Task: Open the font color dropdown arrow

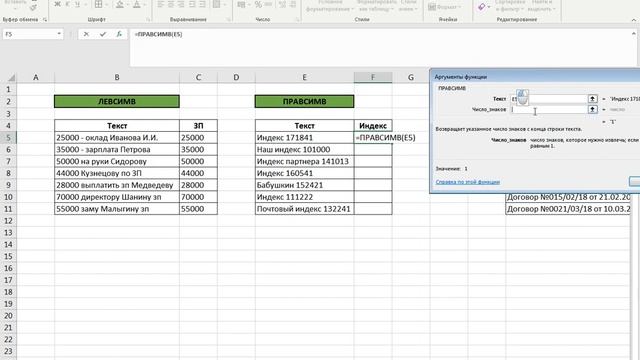Action: pos(145,4)
